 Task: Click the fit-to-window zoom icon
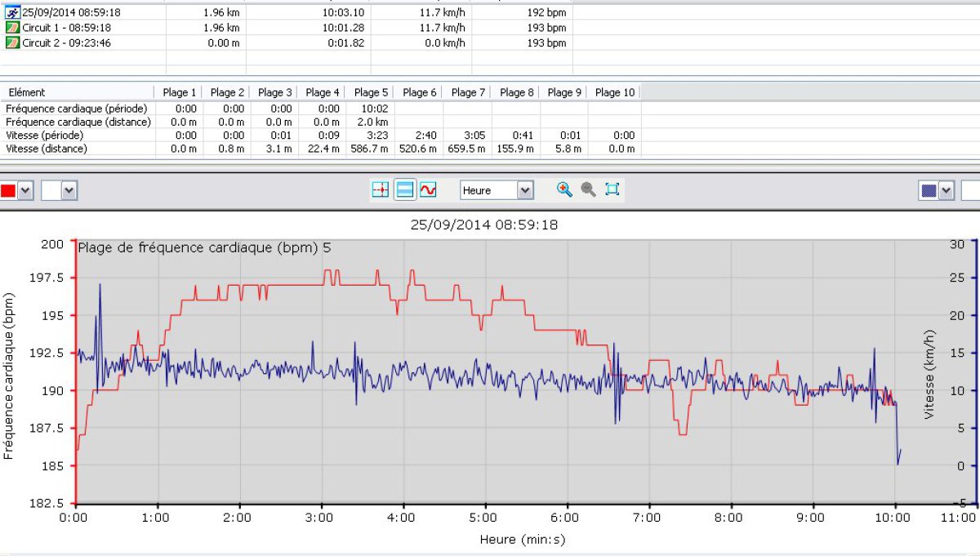[x=612, y=189]
